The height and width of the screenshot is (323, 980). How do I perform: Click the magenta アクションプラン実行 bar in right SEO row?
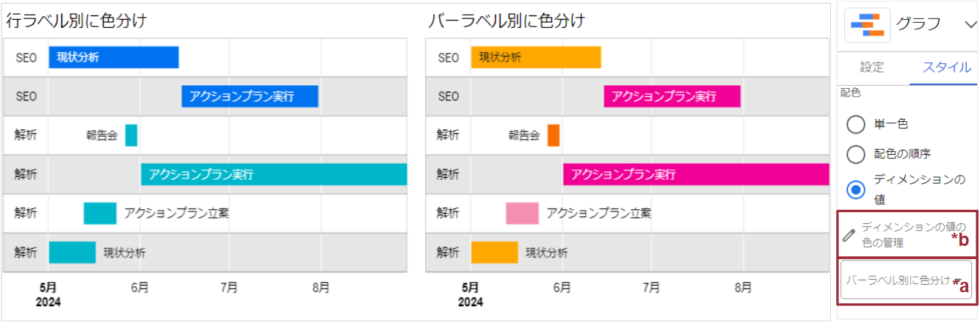coord(672,96)
